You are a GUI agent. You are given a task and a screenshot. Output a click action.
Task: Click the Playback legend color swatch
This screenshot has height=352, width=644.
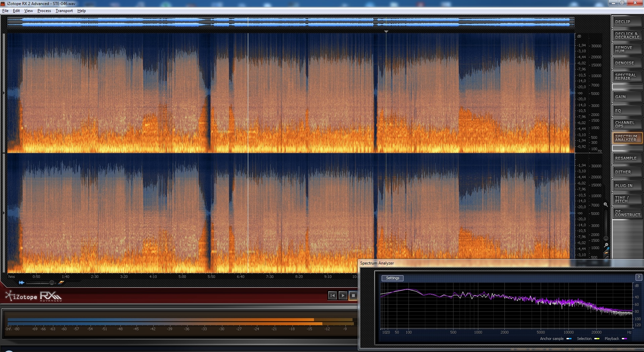pos(624,339)
